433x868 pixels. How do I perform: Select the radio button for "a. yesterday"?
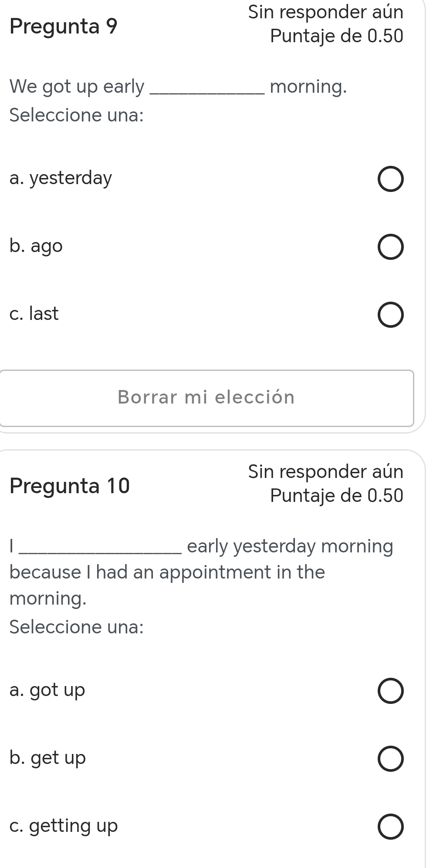tap(390, 179)
